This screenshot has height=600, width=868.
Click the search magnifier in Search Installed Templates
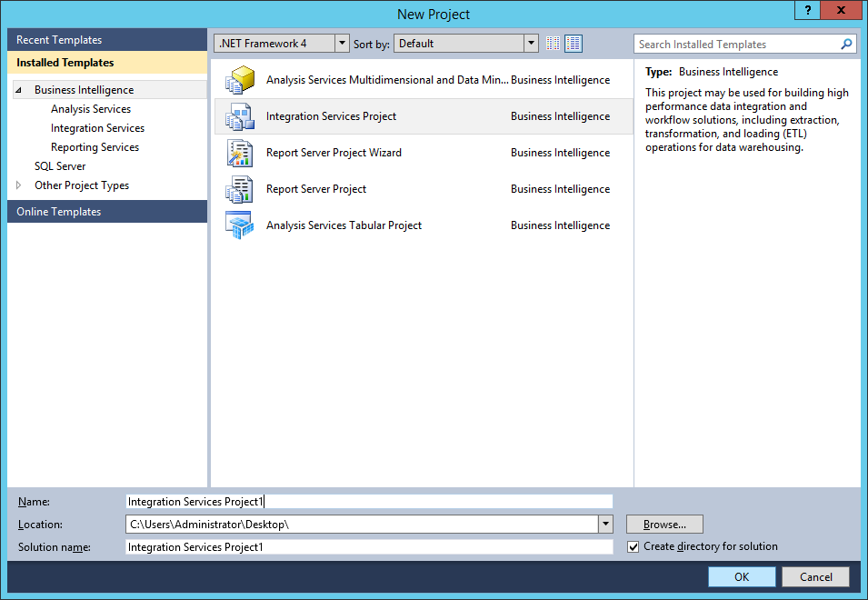[845, 44]
